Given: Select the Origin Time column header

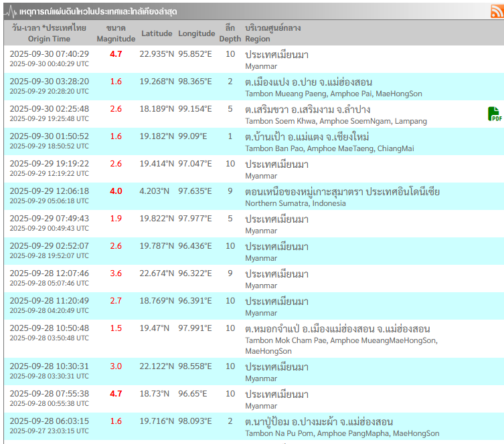Looking at the screenshot, I should pyautogui.click(x=49, y=33).
